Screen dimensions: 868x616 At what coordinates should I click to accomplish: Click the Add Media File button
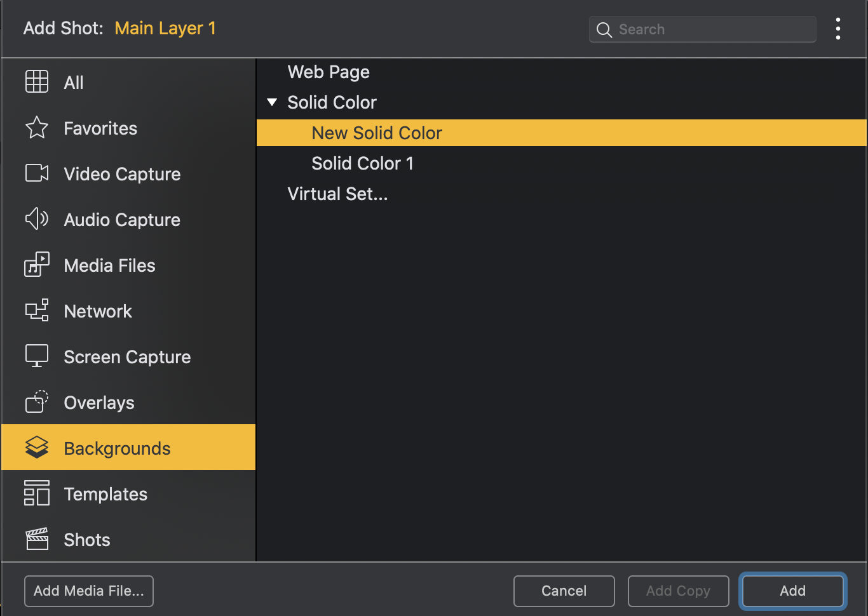pyautogui.click(x=88, y=591)
